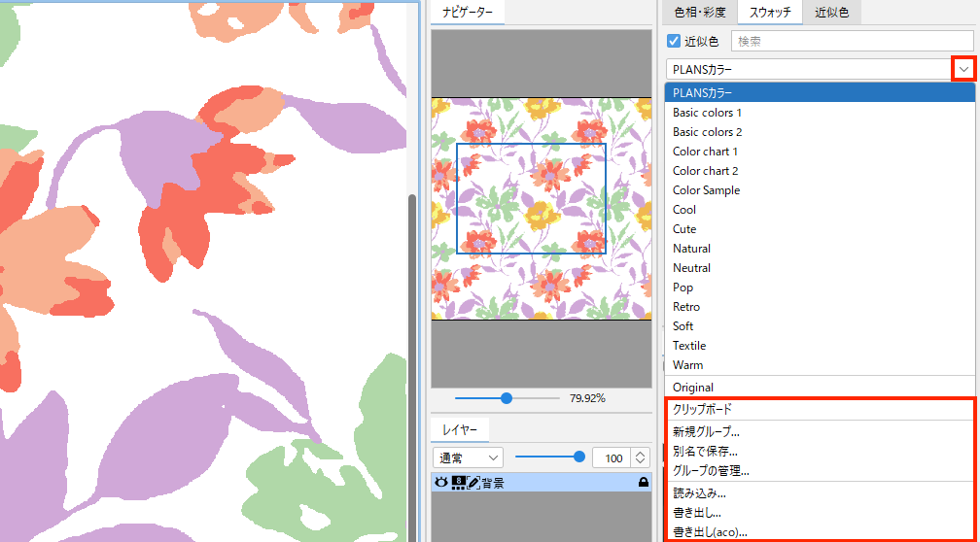
Task: Open グループの管理... menu entry
Action: [x=820, y=471]
